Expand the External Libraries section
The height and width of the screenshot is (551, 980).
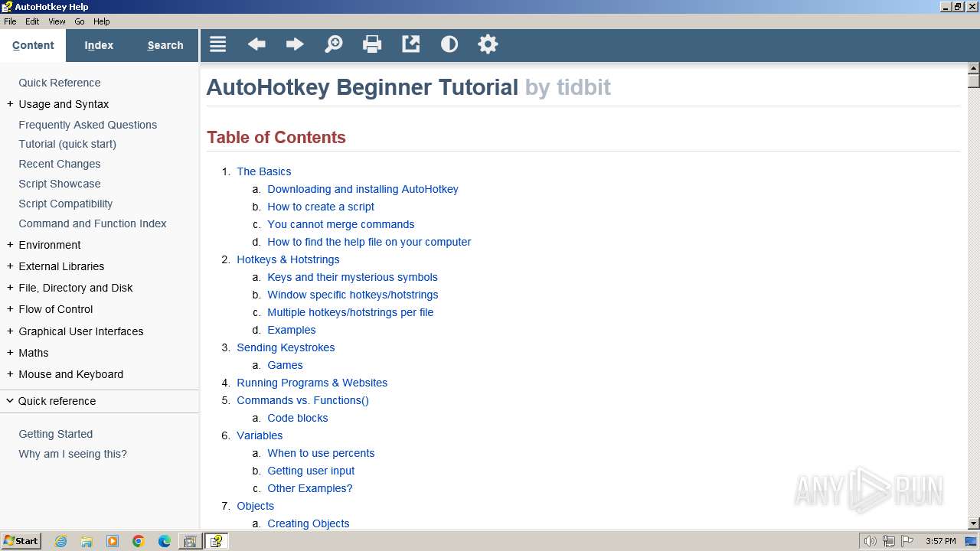coord(10,266)
